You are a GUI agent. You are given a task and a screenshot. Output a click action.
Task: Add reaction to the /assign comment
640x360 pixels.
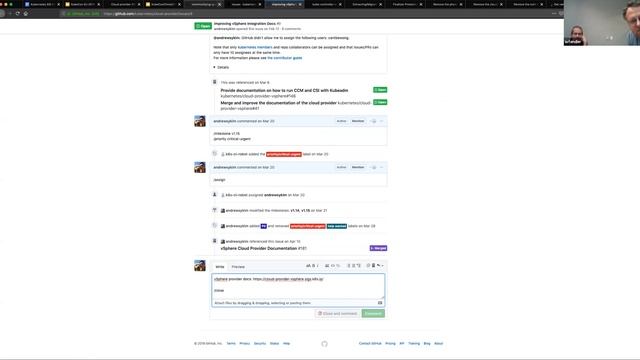coord(373,167)
